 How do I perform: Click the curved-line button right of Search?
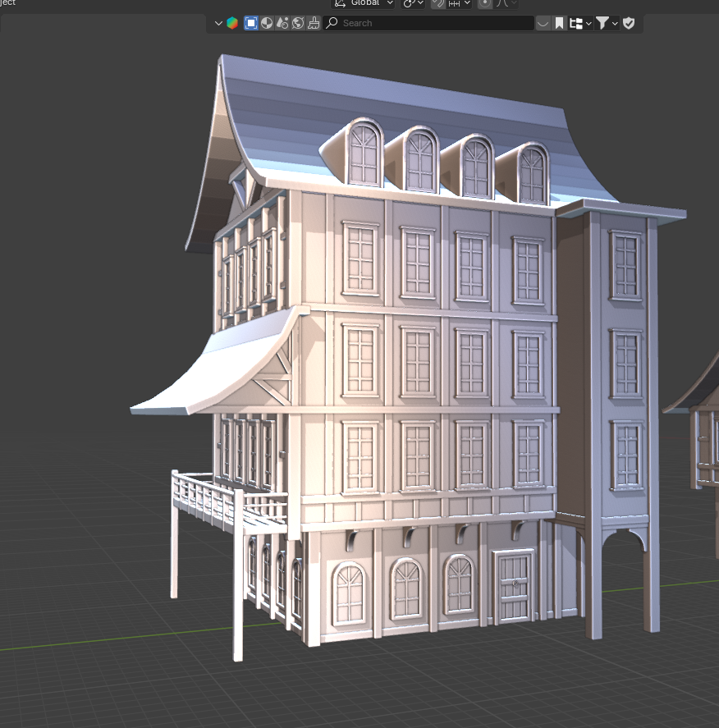click(543, 23)
